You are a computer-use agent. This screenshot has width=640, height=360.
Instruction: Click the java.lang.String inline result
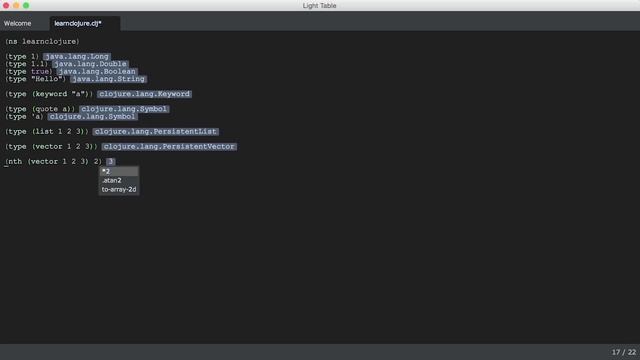(x=108, y=79)
